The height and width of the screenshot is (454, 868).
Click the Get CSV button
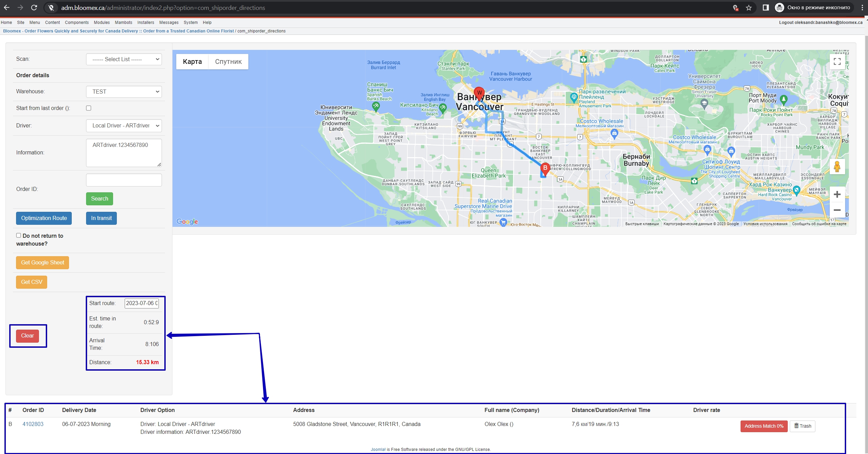pyautogui.click(x=31, y=282)
